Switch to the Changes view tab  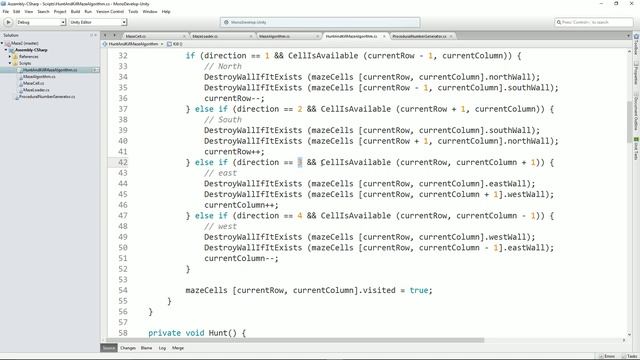(128, 348)
